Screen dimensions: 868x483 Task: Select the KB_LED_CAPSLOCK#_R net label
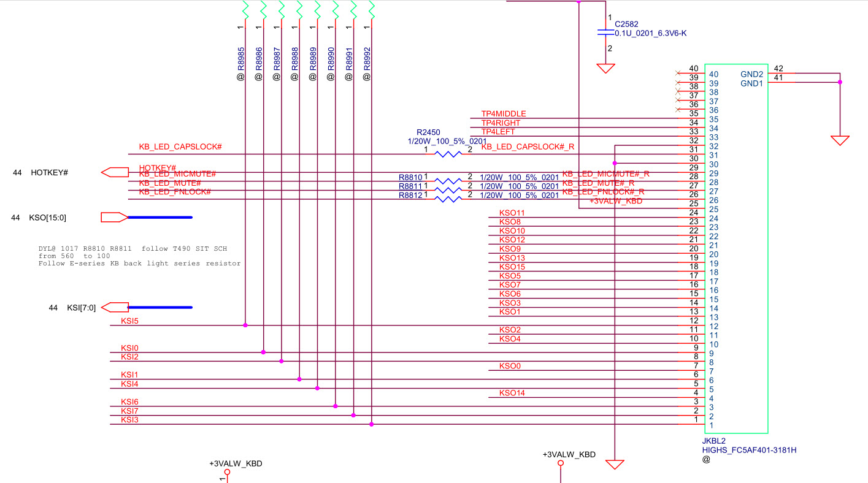click(528, 146)
